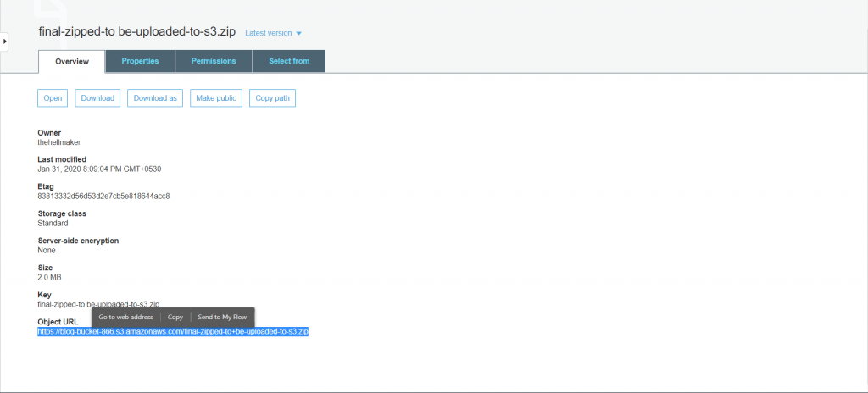This screenshot has height=393, width=868.
Task: Choose the Download as button
Action: point(155,98)
